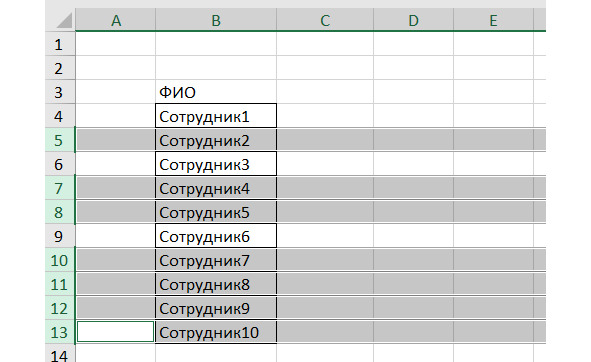This screenshot has height=362, width=591.
Task: Select column E header
Action: pos(493,20)
